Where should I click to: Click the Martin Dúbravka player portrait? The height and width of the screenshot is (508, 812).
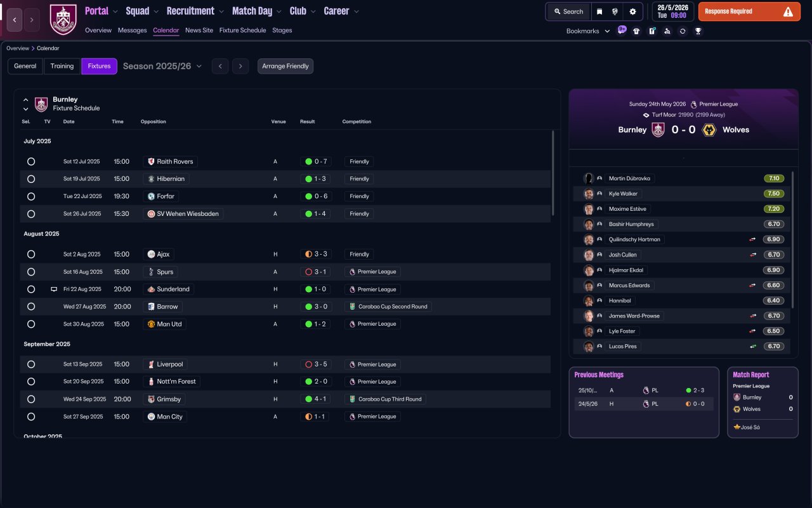point(589,178)
